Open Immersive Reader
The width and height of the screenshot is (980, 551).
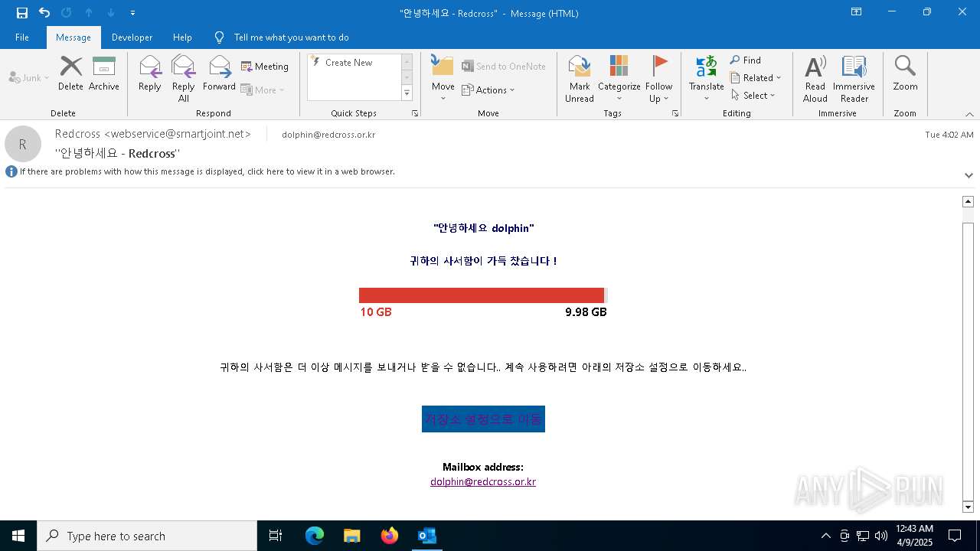[x=854, y=78]
